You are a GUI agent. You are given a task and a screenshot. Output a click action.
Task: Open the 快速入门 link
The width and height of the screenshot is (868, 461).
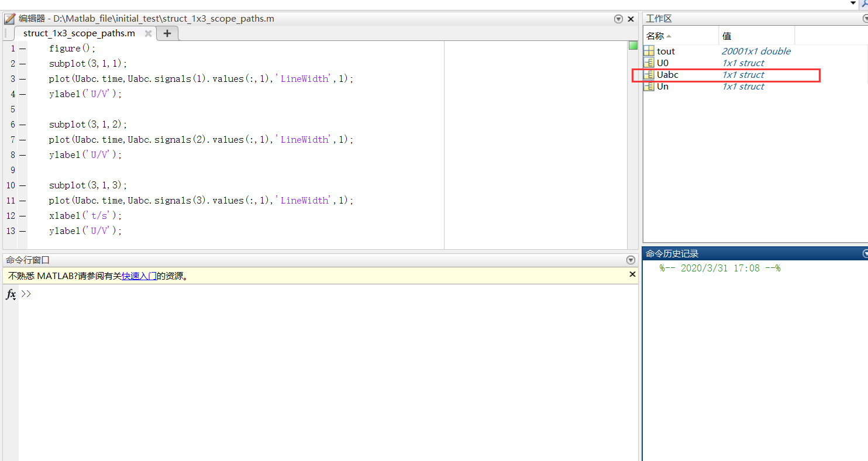click(139, 276)
